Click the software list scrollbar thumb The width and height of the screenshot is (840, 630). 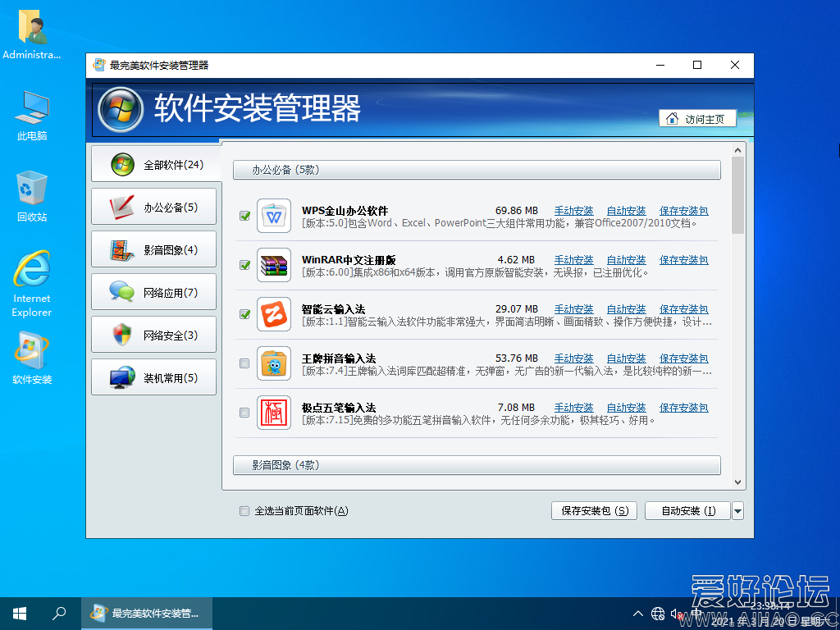(x=737, y=195)
